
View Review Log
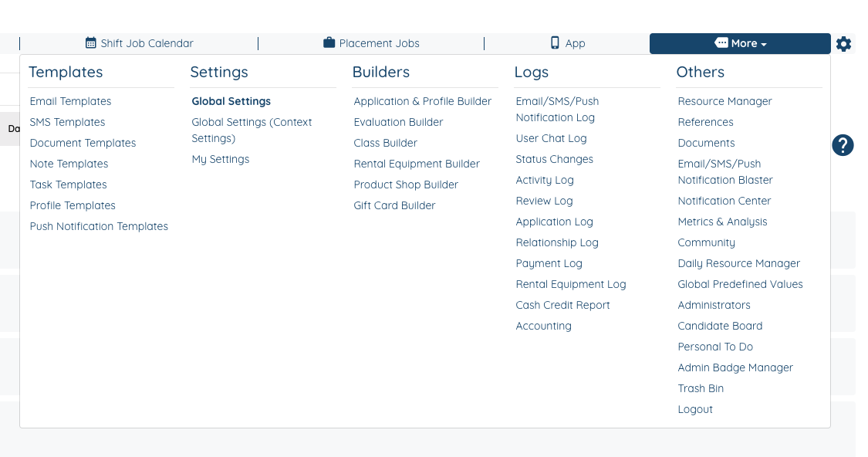pos(544,201)
